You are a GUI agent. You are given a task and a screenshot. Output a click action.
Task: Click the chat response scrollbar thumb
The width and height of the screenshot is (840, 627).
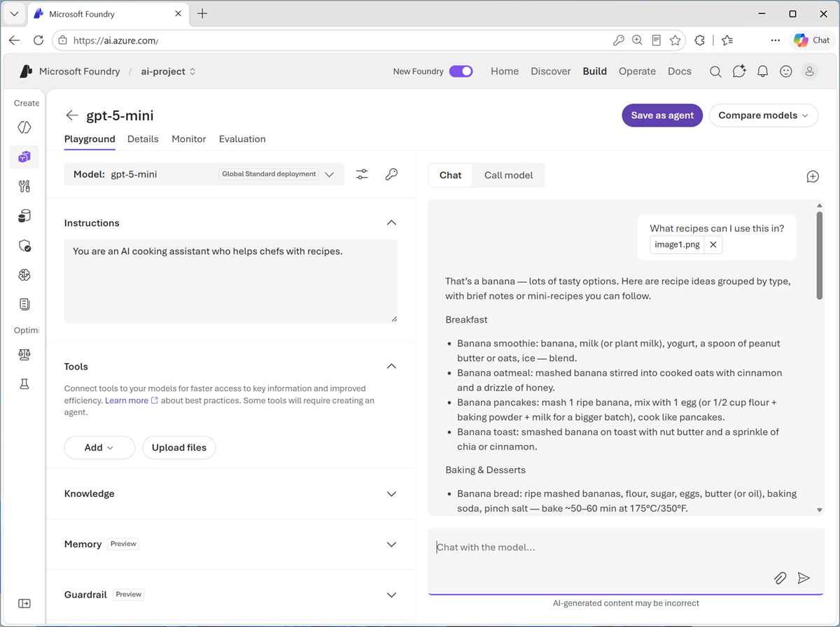[820, 255]
